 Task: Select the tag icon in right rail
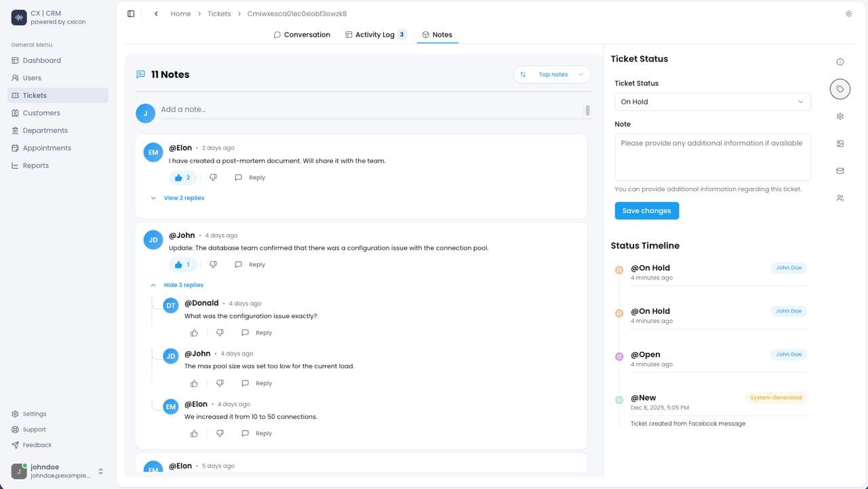tap(840, 89)
